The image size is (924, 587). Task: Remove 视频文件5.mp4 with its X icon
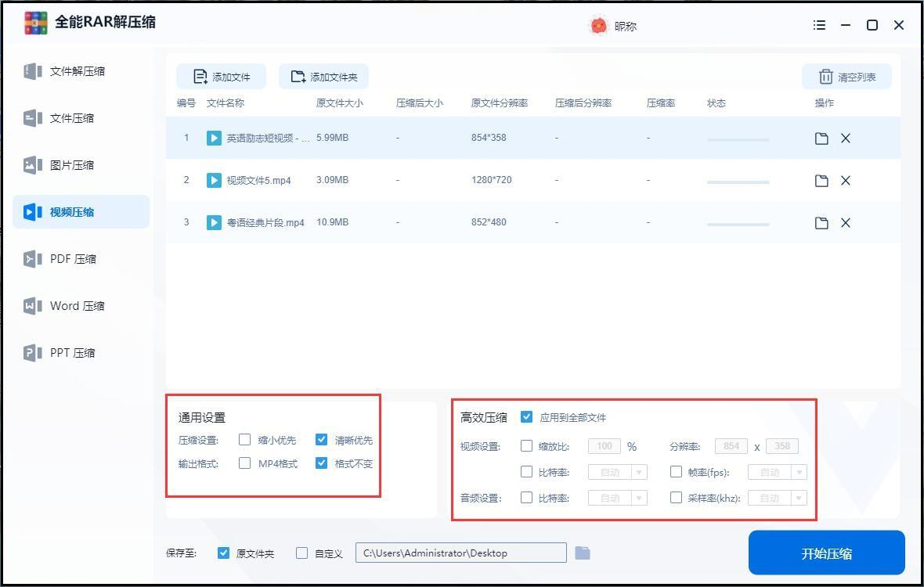click(846, 181)
